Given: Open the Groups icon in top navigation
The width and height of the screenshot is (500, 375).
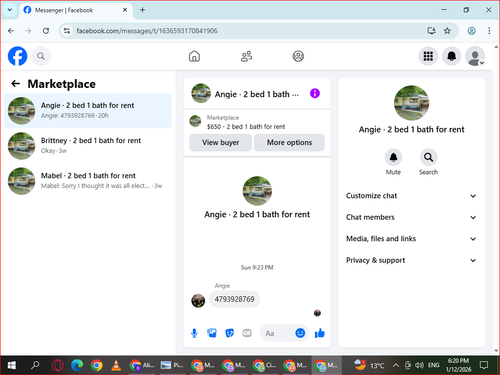Looking at the screenshot, I should (x=298, y=56).
